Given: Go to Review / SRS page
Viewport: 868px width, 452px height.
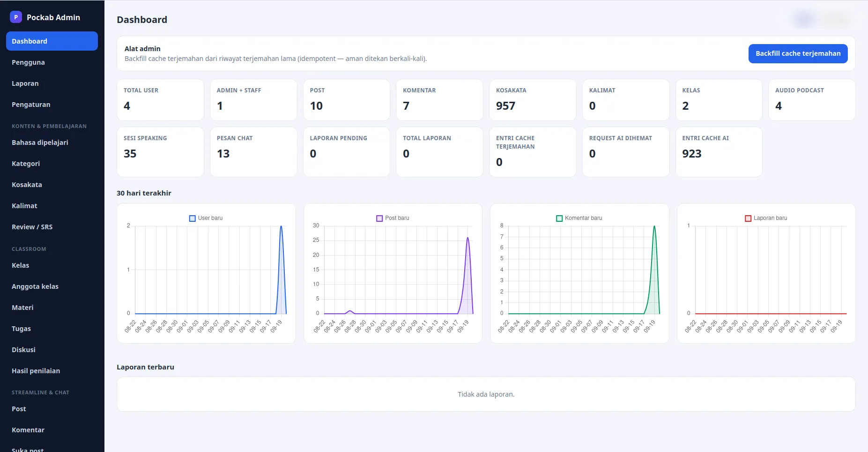Looking at the screenshot, I should tap(52, 227).
